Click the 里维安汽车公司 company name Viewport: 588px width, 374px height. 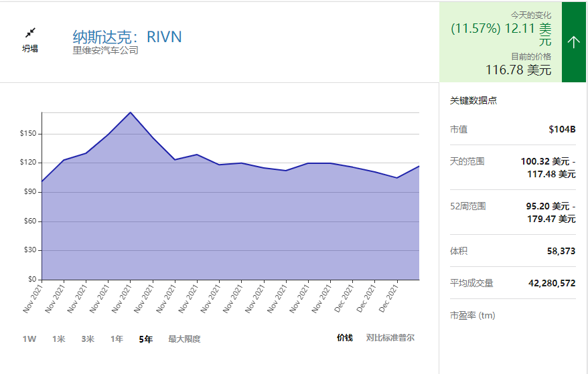click(x=105, y=50)
